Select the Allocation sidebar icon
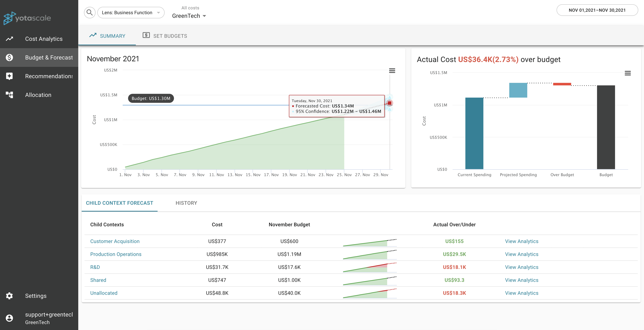This screenshot has width=644, height=330. (9, 95)
